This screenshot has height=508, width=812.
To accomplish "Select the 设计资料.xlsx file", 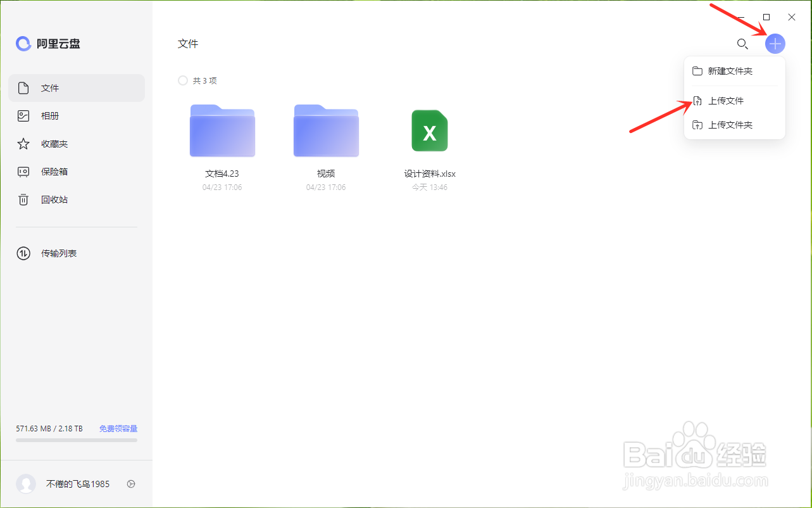I will point(430,131).
